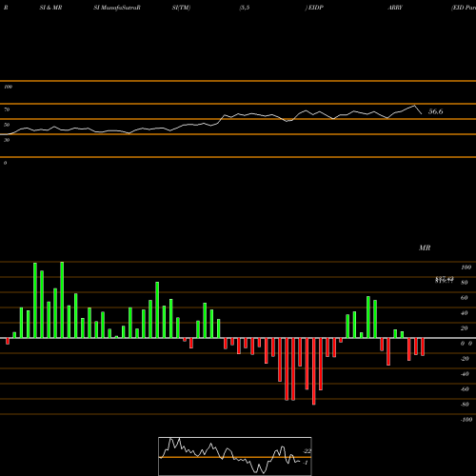Click the 'SI MunafaSutraR' header text
This screenshot has width=476, height=476.
tap(117, 8)
